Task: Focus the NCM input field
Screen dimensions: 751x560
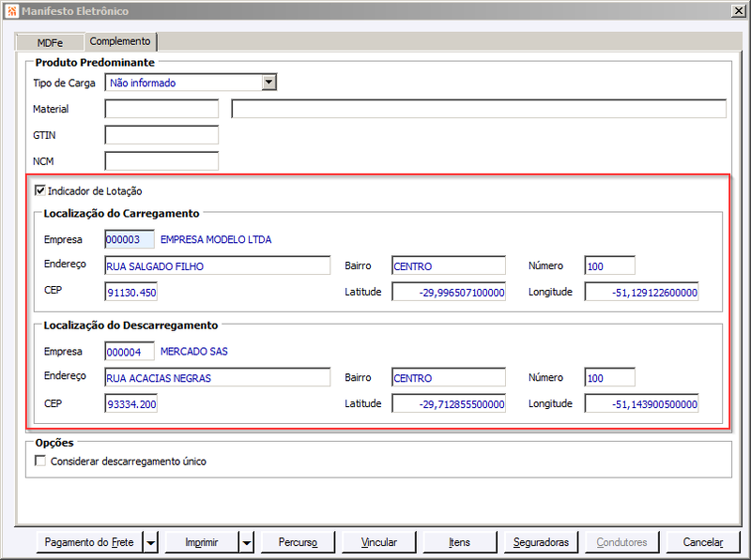Action: pos(161,161)
